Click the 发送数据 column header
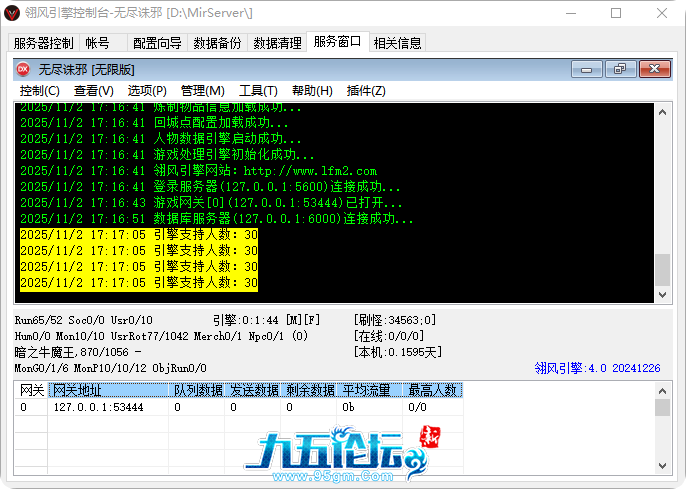Image resolution: width=686 pixels, height=489 pixels. click(x=253, y=390)
